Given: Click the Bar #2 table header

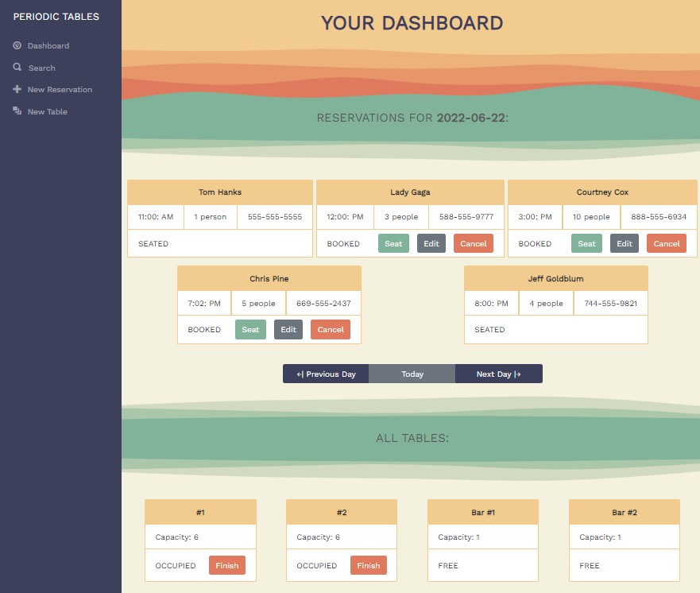Looking at the screenshot, I should [x=625, y=513].
